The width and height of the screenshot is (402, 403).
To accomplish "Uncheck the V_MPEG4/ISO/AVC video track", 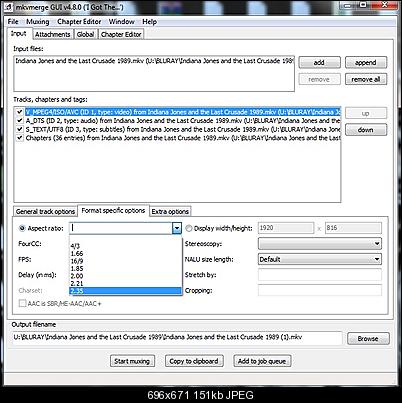I will pos(20,112).
